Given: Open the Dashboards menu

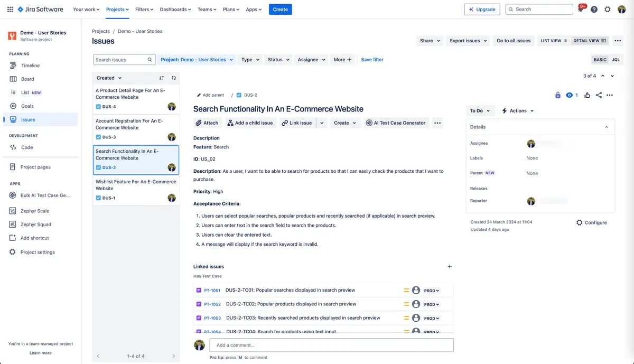Looking at the screenshot, I should pyautogui.click(x=176, y=10).
